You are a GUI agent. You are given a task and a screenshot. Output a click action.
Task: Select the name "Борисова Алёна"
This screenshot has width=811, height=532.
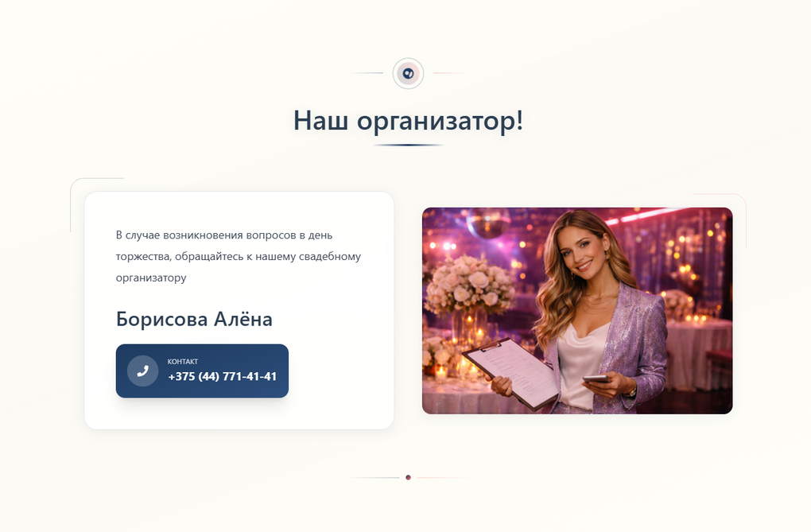[x=194, y=319]
